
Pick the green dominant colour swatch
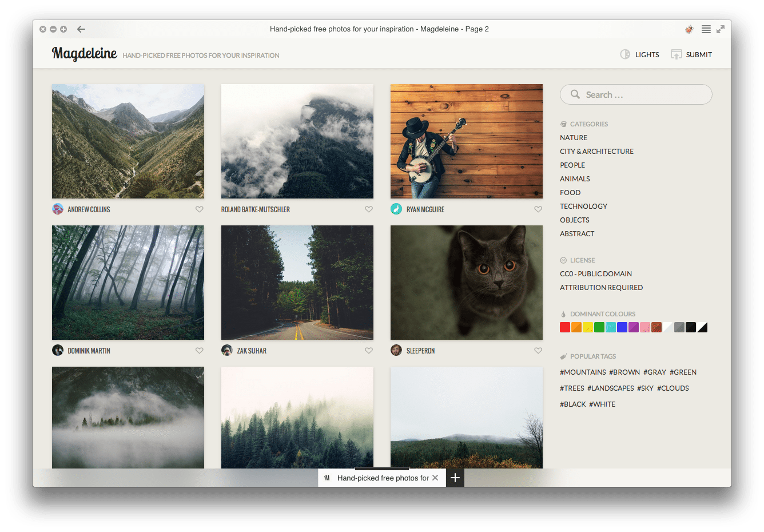[599, 327]
